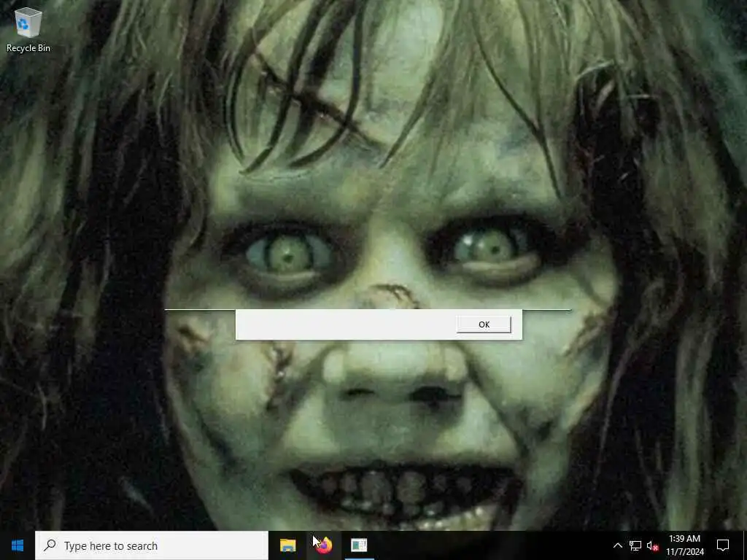Click the muted volume tray icon
The height and width of the screenshot is (560, 747).
point(653,545)
